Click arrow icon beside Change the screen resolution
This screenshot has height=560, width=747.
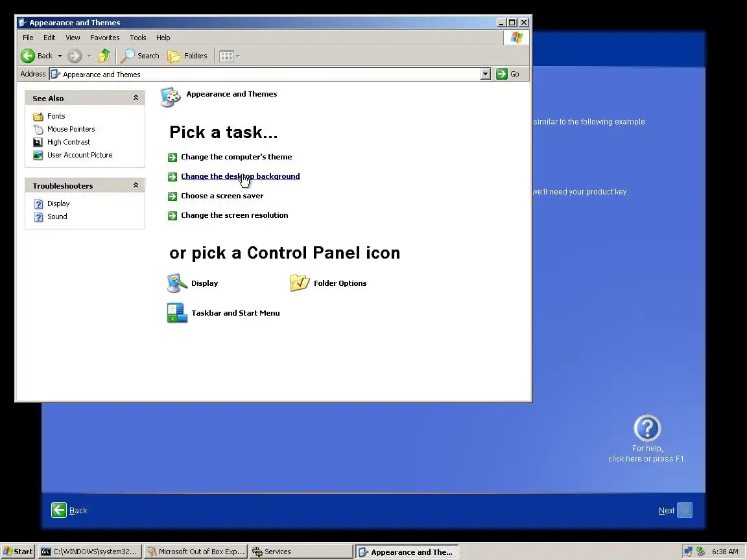(x=172, y=216)
